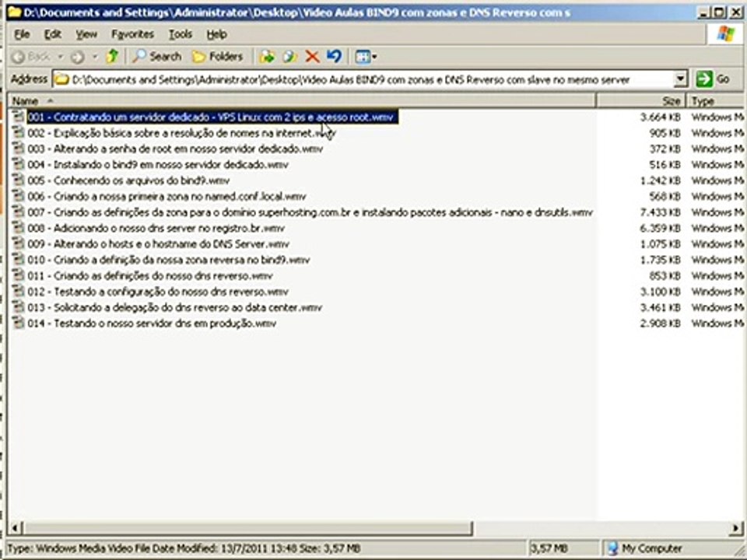Click the folder icon in the title bar
747x560 pixels.
click(x=14, y=12)
